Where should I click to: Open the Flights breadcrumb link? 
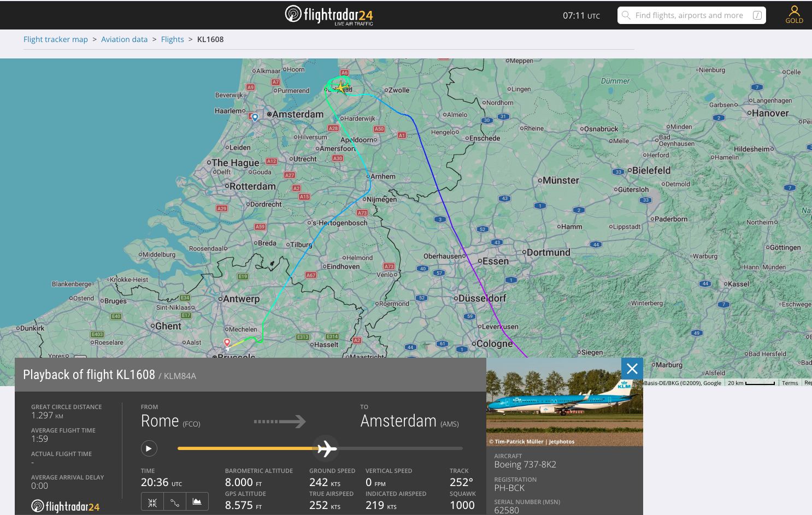point(173,39)
